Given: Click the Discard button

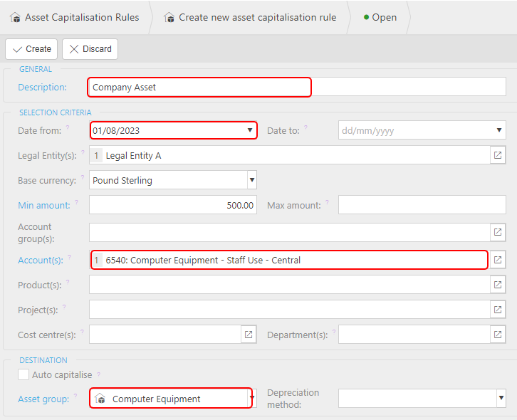Looking at the screenshot, I should click(x=90, y=49).
